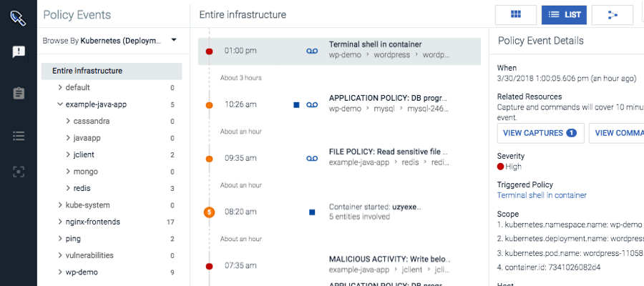Open the Browse By Kubernetes dropdown
The width and height of the screenshot is (644, 286).
[110, 41]
